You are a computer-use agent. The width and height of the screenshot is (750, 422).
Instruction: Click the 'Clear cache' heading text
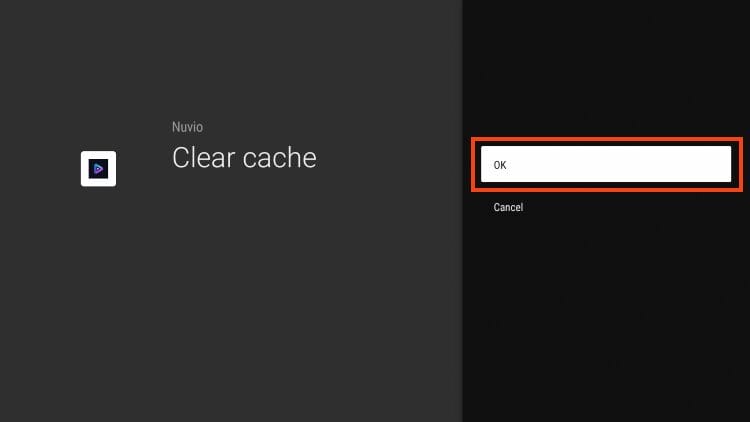(244, 158)
